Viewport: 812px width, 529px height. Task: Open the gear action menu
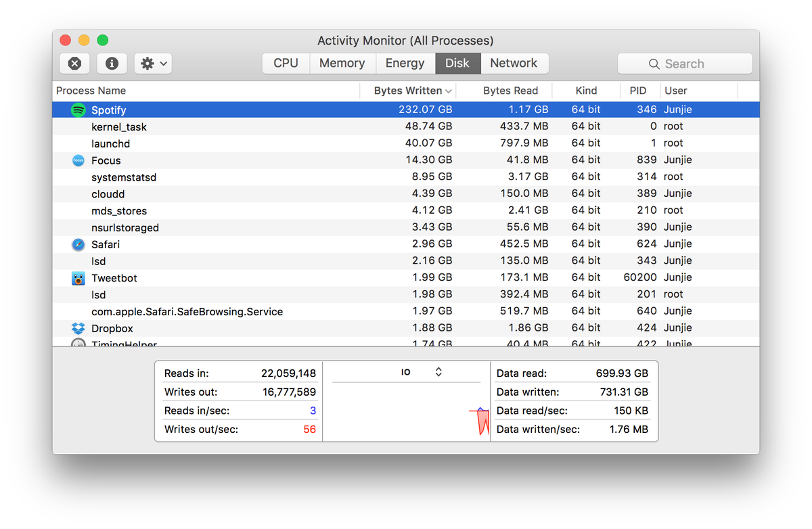154,64
